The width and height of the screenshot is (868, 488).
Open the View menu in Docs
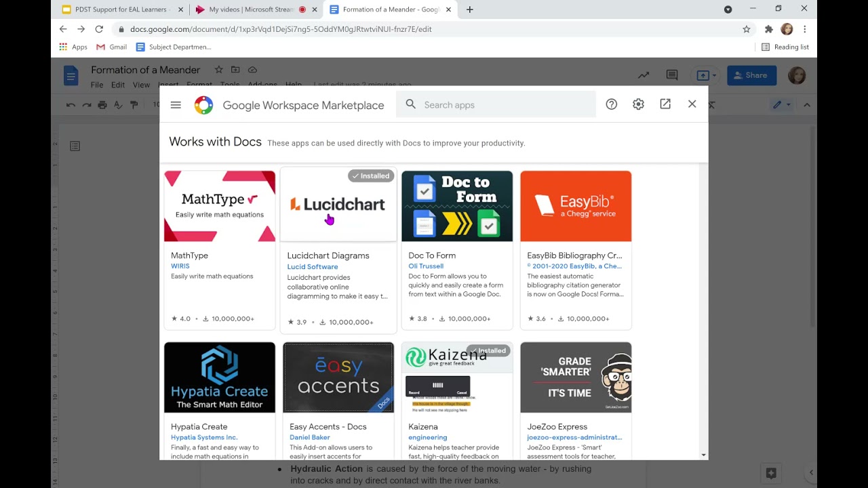tap(141, 85)
